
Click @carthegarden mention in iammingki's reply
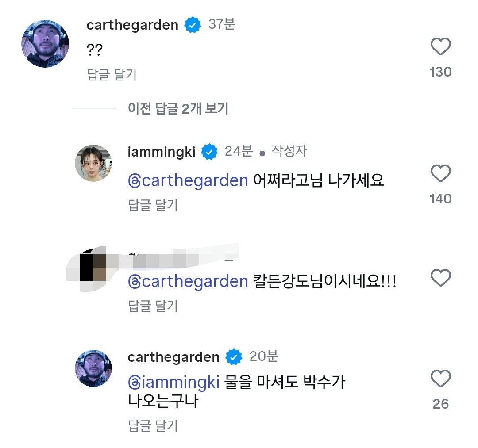pyautogui.click(x=188, y=180)
